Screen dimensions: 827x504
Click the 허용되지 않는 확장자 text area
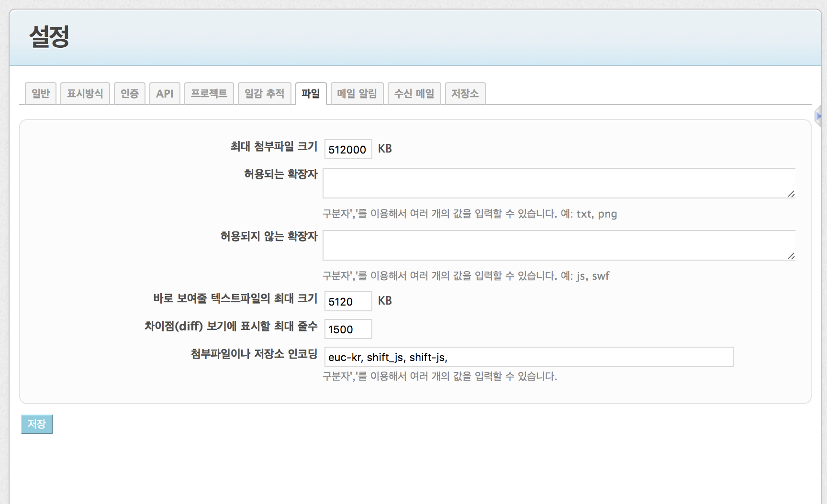(555, 245)
